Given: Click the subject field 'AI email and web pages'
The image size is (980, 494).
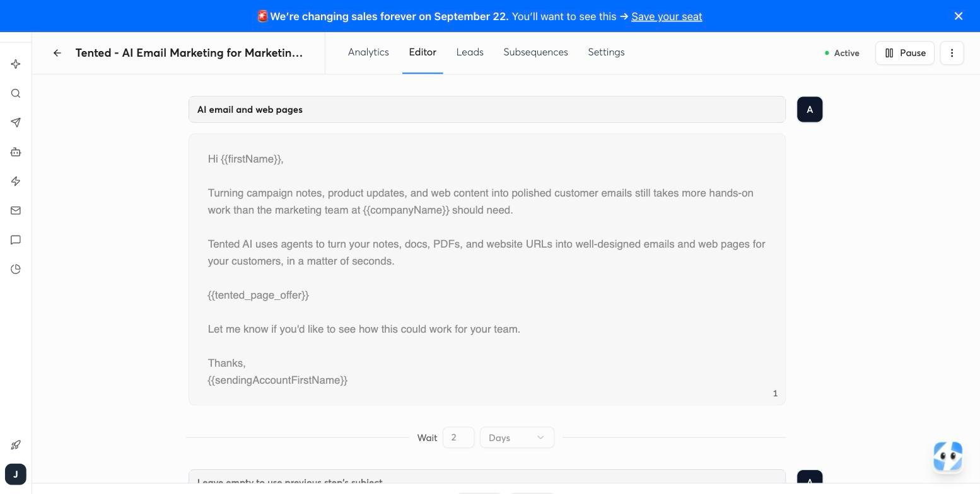Looking at the screenshot, I should 487,110.
